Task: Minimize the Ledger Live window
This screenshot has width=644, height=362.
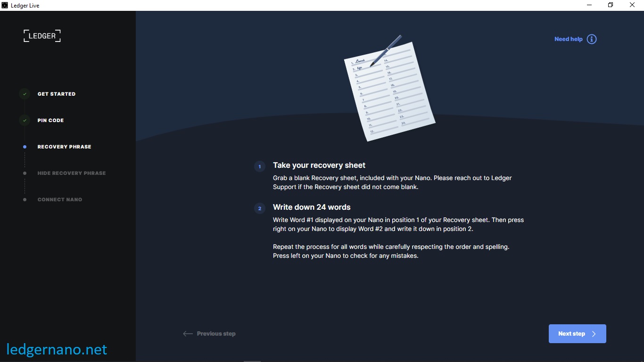Action: pyautogui.click(x=589, y=5)
